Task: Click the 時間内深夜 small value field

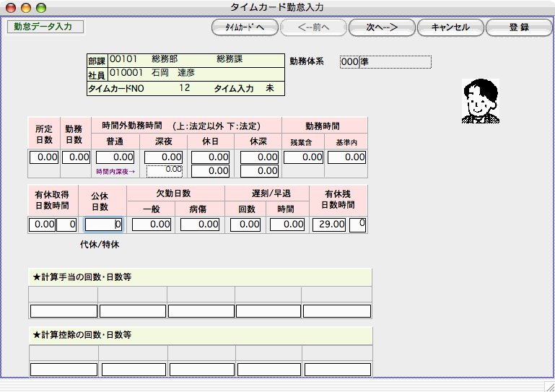Action: [x=165, y=170]
